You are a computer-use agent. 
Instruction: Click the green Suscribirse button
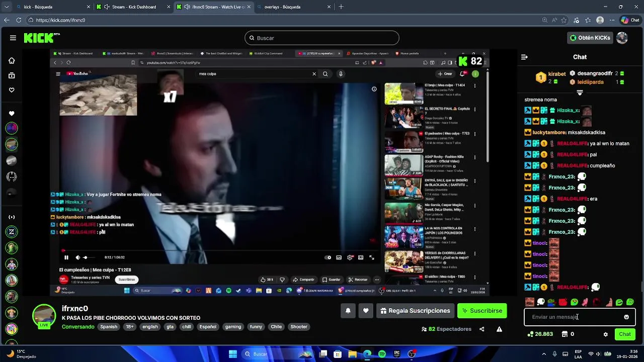[482, 311]
